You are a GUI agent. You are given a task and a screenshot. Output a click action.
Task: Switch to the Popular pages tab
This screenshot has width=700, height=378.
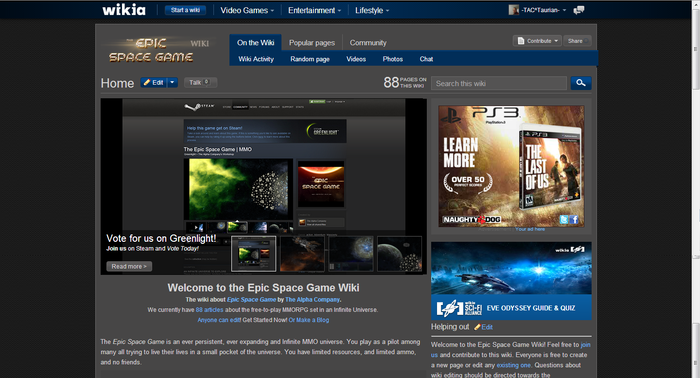312,43
